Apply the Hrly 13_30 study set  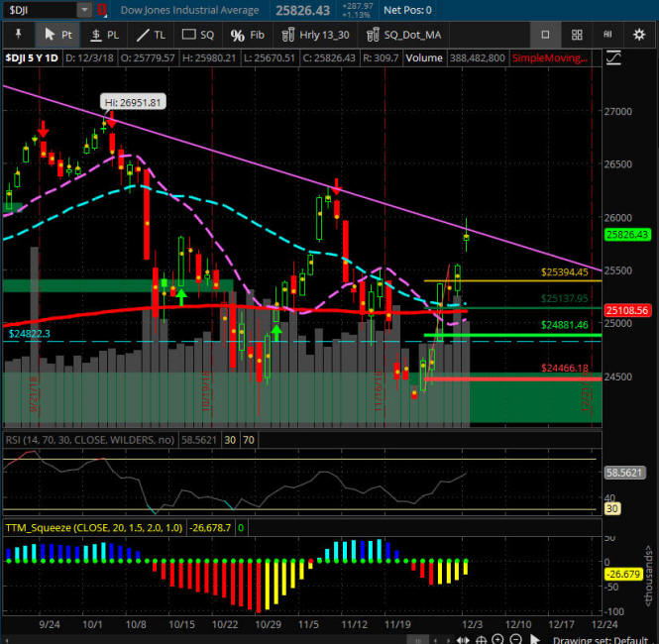(x=316, y=35)
